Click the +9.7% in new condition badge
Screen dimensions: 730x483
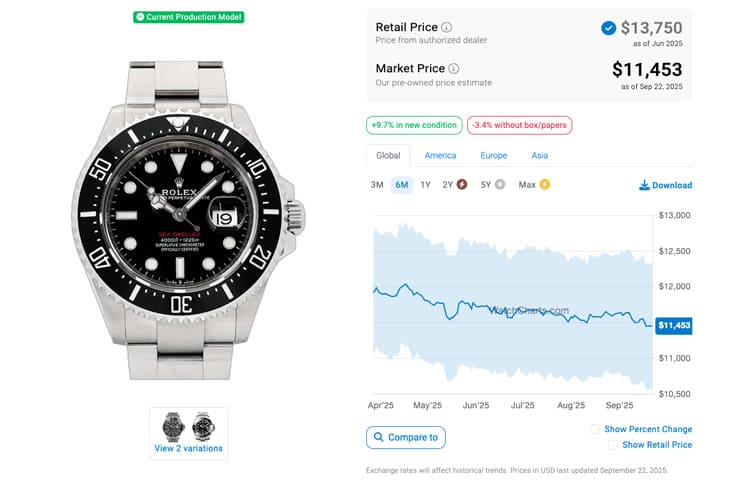[413, 125]
